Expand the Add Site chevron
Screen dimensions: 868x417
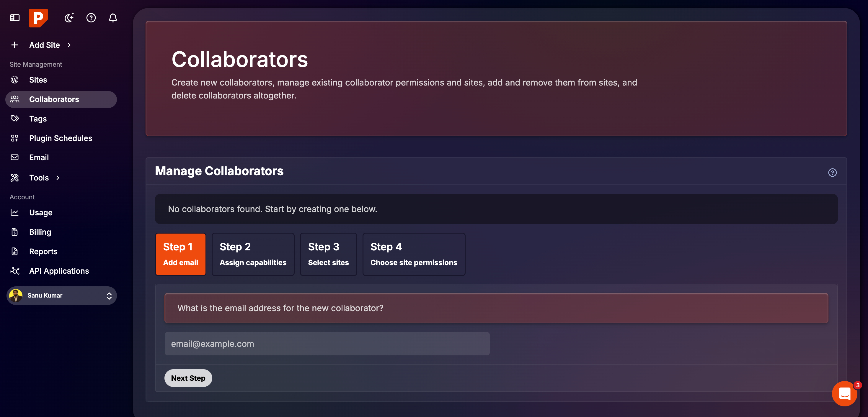69,45
